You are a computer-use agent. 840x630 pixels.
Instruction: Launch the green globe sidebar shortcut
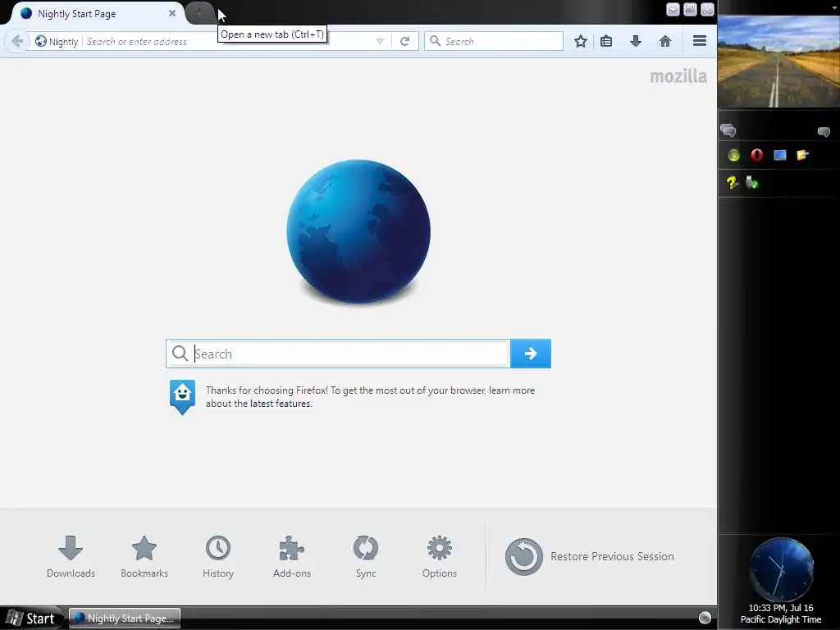pyautogui.click(x=734, y=155)
